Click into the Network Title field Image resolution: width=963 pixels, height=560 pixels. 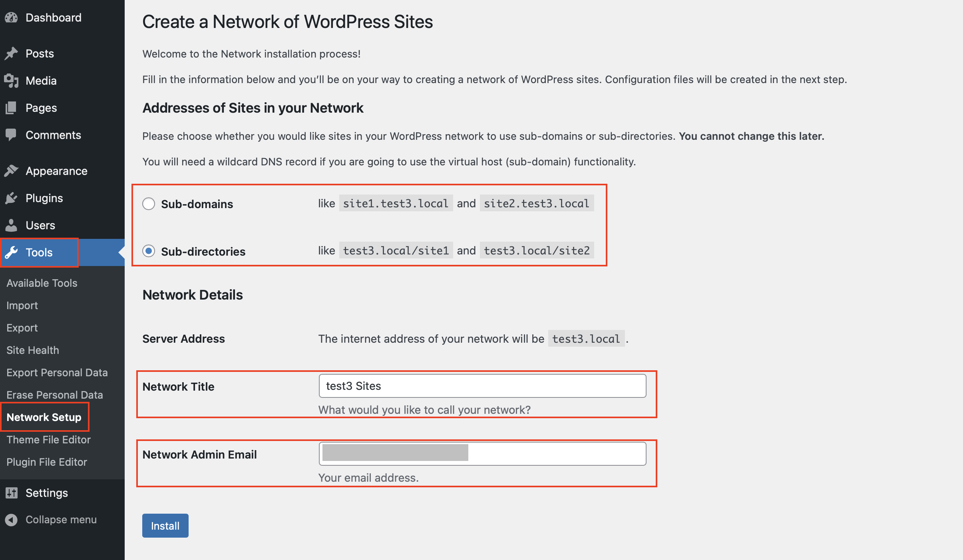pyautogui.click(x=482, y=386)
